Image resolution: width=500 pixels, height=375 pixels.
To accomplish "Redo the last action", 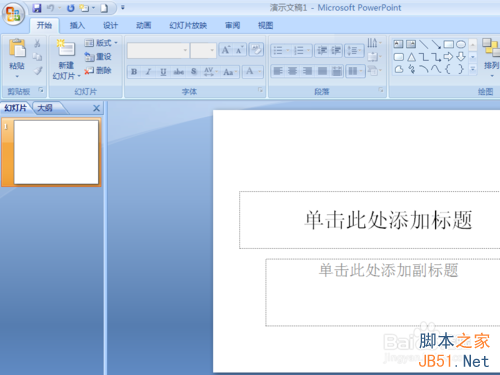I will pos(70,8).
